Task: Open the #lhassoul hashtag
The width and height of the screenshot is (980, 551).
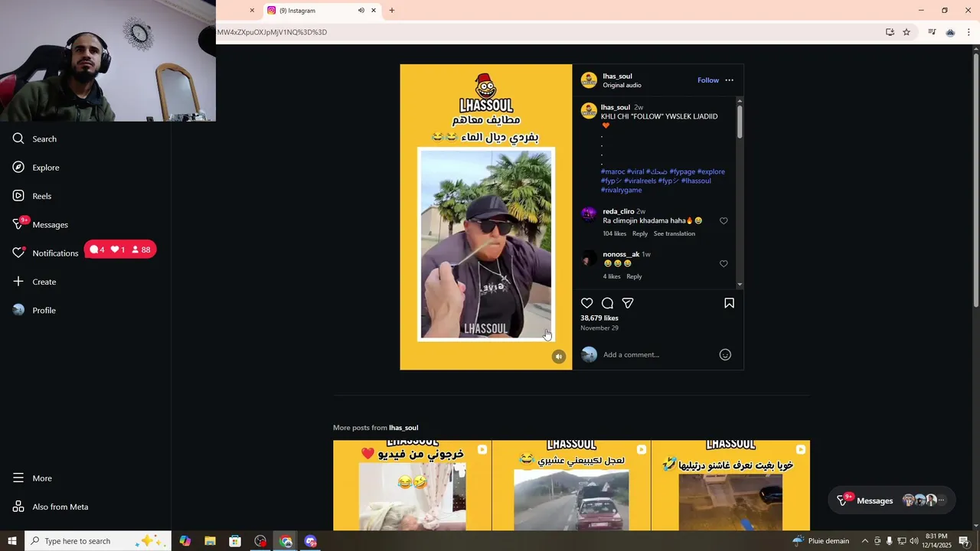Action: coord(696,181)
